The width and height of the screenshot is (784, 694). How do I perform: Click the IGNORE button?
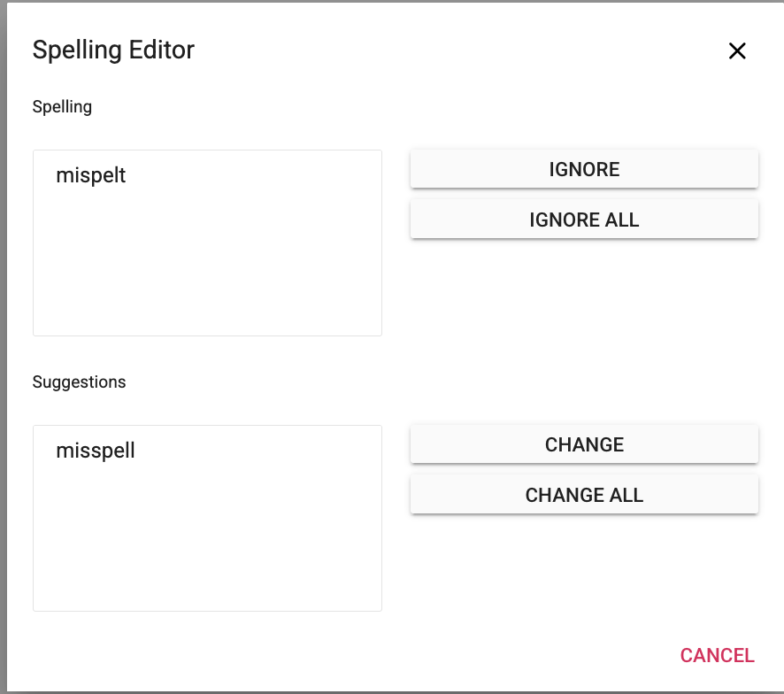pos(584,169)
